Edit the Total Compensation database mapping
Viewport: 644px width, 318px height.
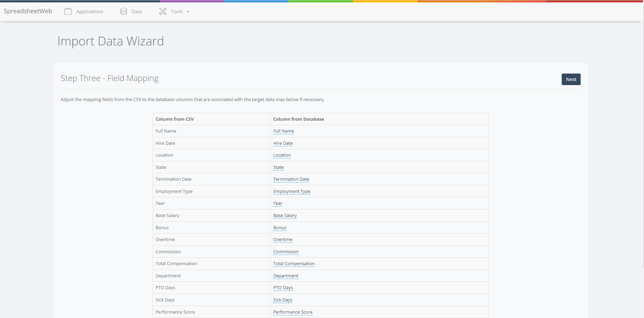click(294, 264)
